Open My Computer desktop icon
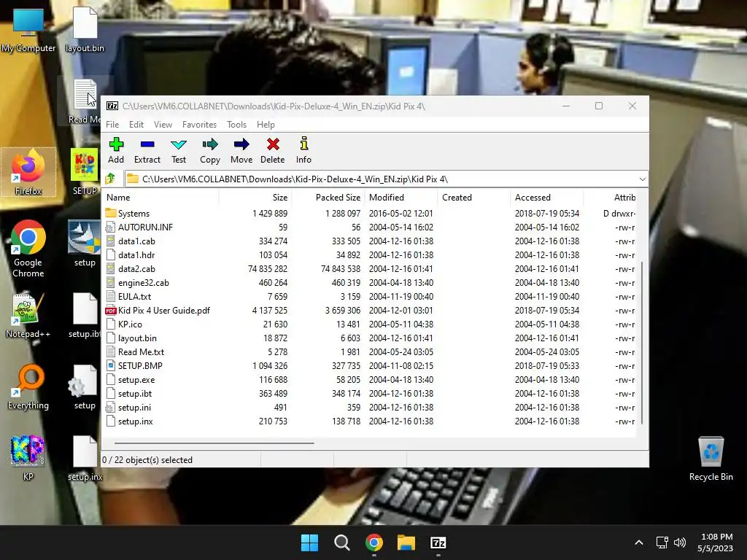The width and height of the screenshot is (747, 560). pyautogui.click(x=28, y=29)
